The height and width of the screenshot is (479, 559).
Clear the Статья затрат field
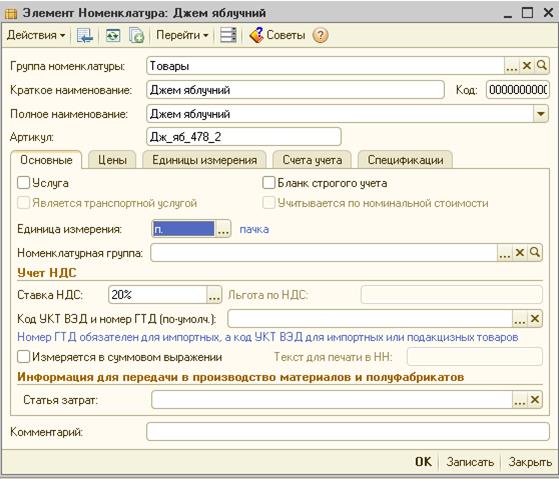[535, 400]
